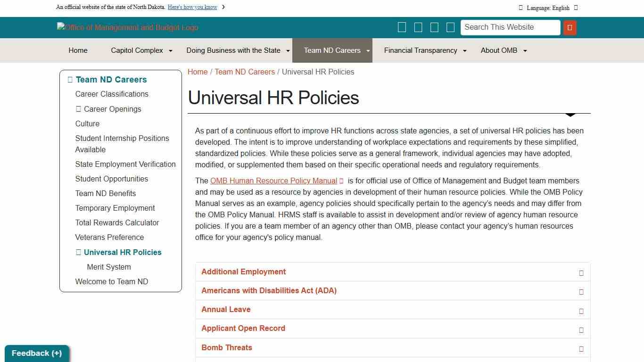Click the Office of Management and Budget logo
This screenshot has width=644, height=362.
[x=127, y=27]
